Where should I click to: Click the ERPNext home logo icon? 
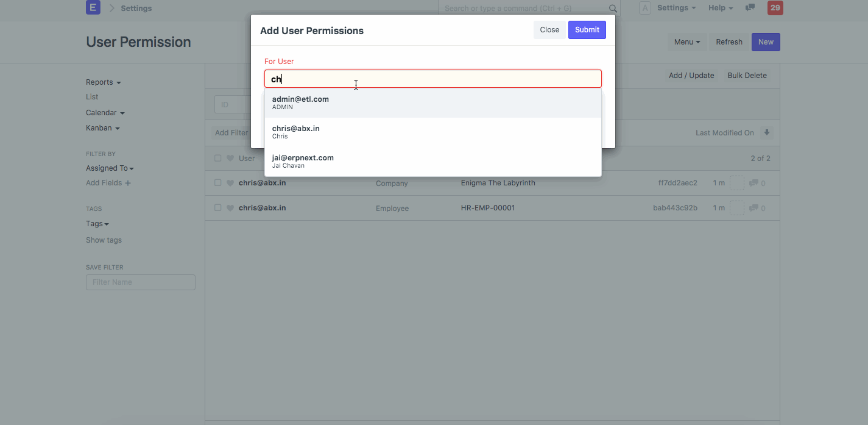tap(93, 8)
